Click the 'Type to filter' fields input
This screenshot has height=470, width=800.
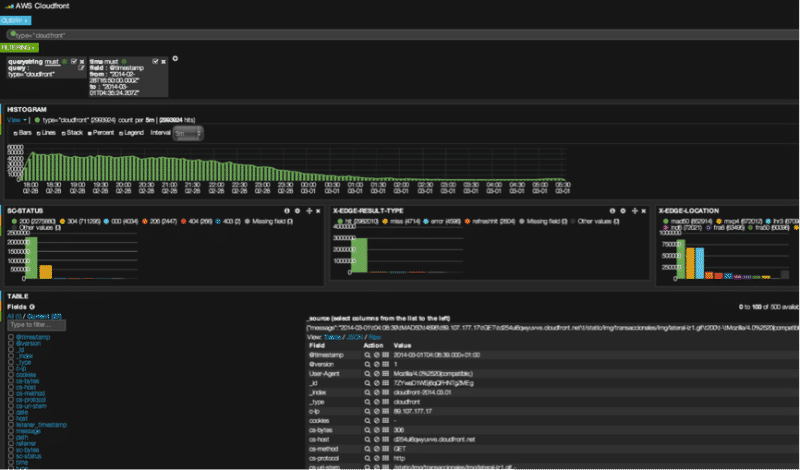(36, 326)
